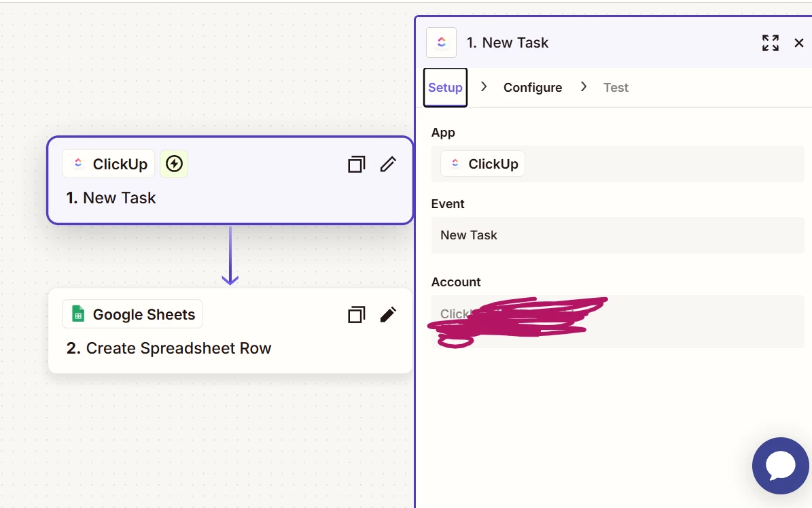812x508 pixels.
Task: Click the duplicate icon on ClickUp step
Action: pos(356,165)
